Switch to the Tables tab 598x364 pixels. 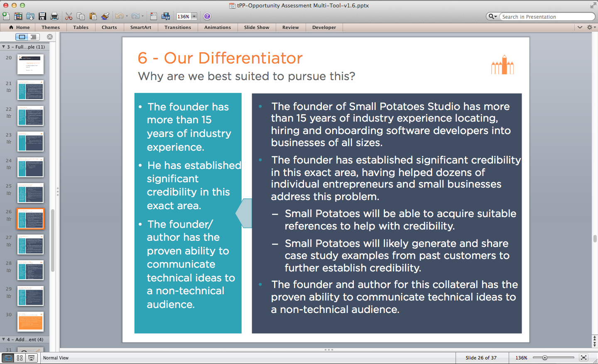(81, 27)
